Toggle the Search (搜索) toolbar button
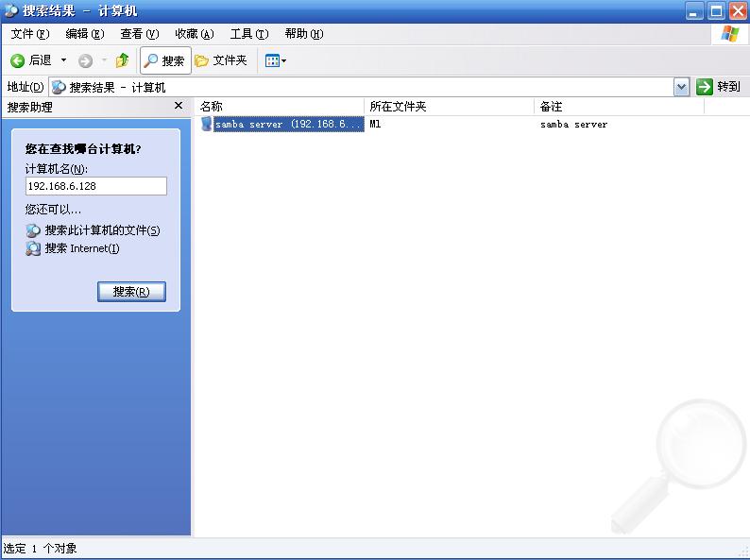Viewport: 750px width, 560px height. pyautogui.click(x=165, y=60)
